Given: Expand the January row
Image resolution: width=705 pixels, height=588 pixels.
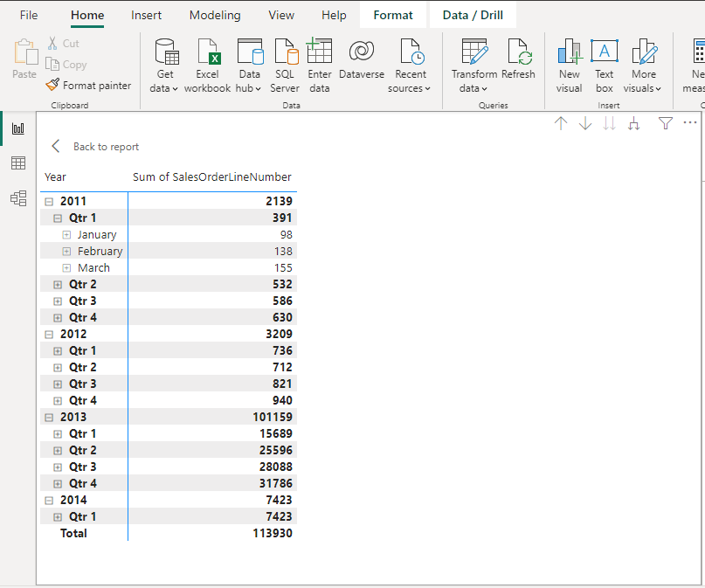Looking at the screenshot, I should pyautogui.click(x=66, y=235).
